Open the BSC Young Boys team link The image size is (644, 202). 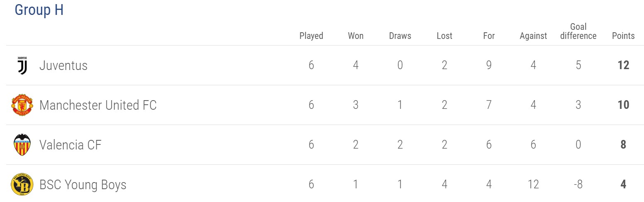[83, 185]
